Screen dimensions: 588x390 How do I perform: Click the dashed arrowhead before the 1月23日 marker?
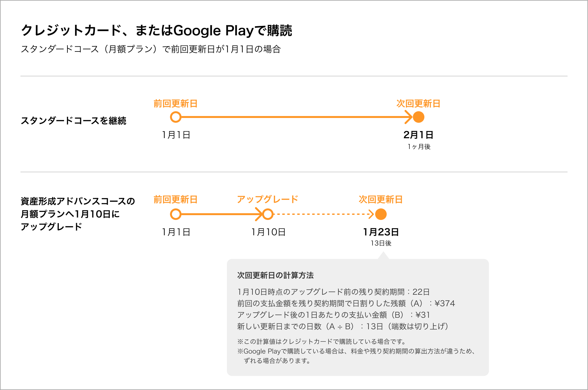[x=371, y=214]
